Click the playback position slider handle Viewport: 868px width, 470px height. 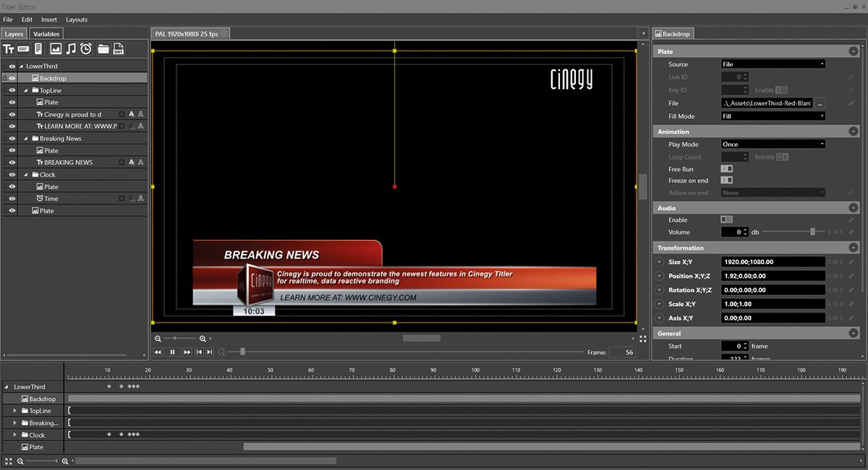(x=242, y=352)
